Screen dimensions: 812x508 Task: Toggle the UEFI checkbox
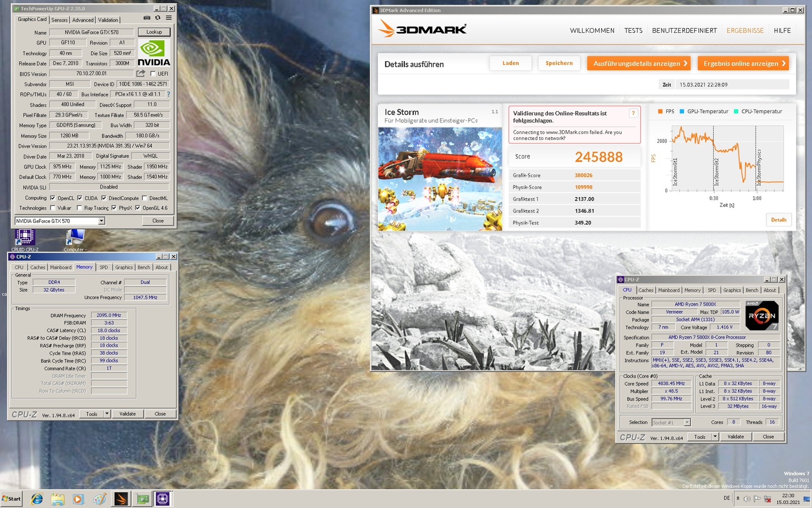[x=153, y=73]
